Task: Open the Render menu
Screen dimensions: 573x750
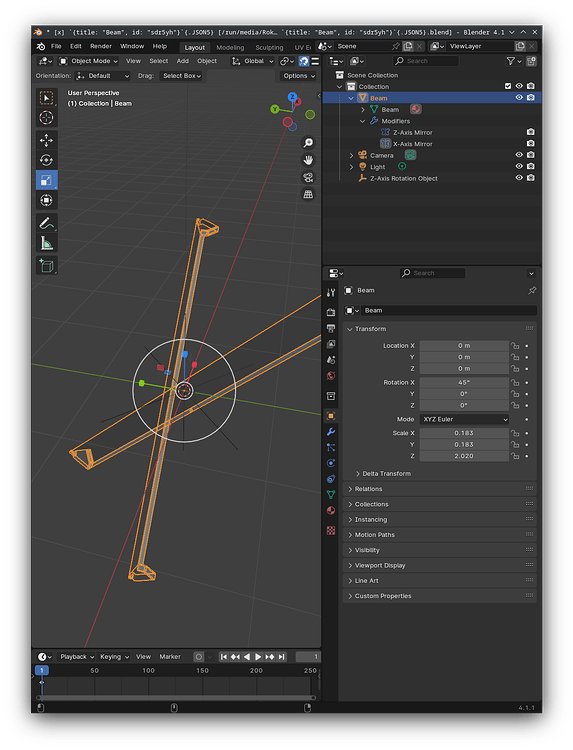Action: 101,46
